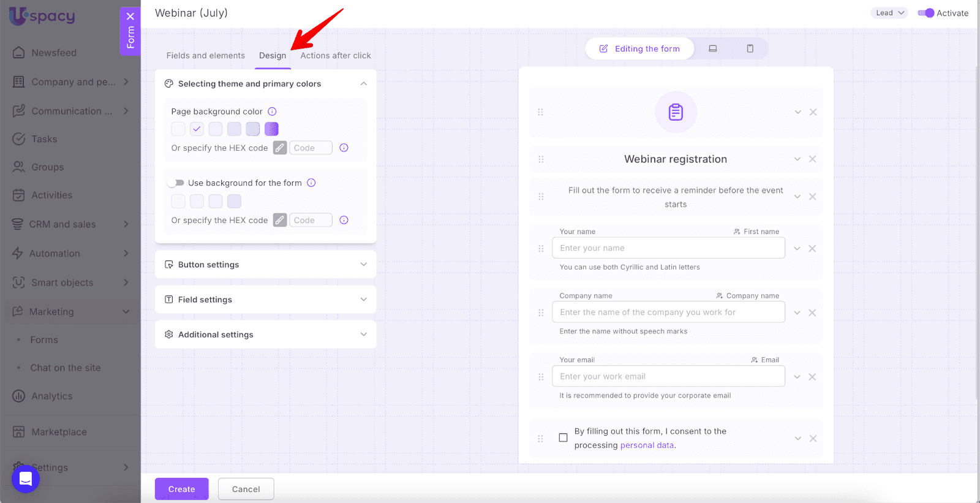Image resolution: width=980 pixels, height=503 pixels.
Task: Close the Form panel with X icon
Action: (x=130, y=17)
